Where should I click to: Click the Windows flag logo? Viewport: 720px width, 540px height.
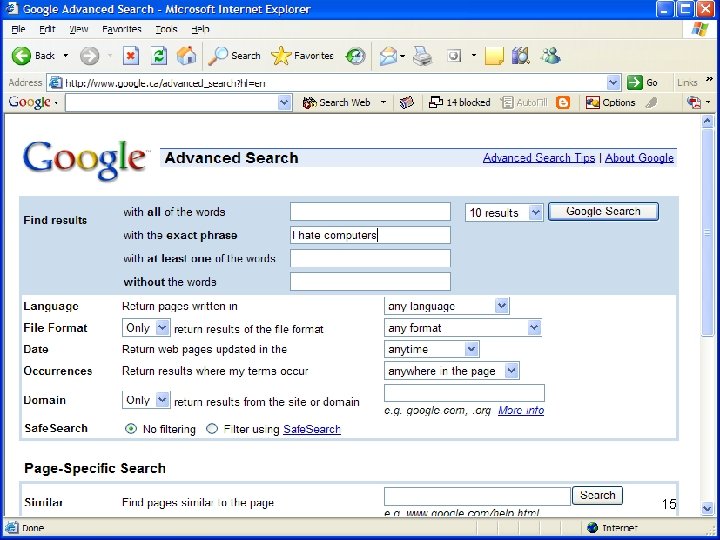700,29
